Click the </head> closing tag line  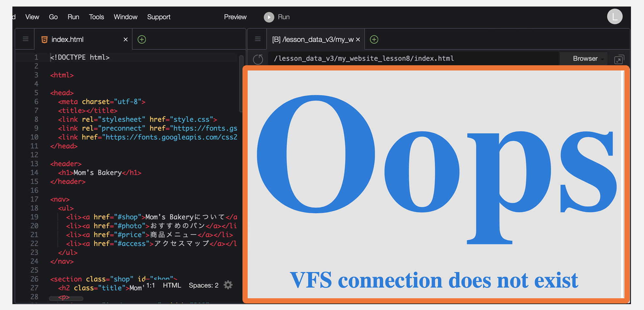tap(64, 146)
